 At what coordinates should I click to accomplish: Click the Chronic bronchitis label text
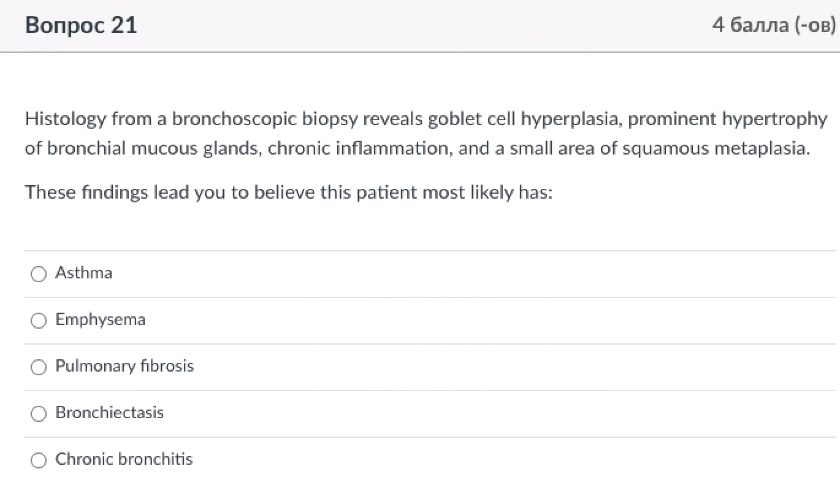pyautogui.click(x=124, y=459)
